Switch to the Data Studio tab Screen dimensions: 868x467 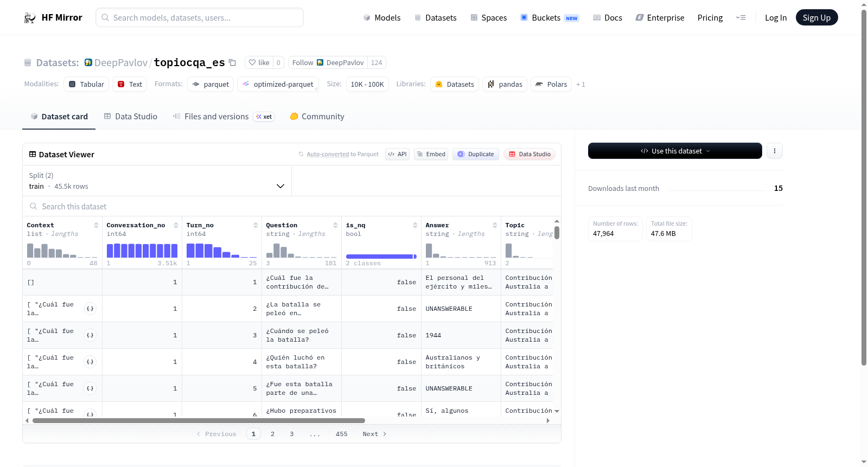131,117
